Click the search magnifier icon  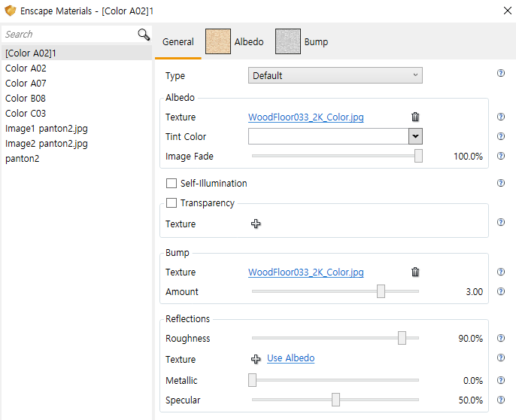[144, 35]
